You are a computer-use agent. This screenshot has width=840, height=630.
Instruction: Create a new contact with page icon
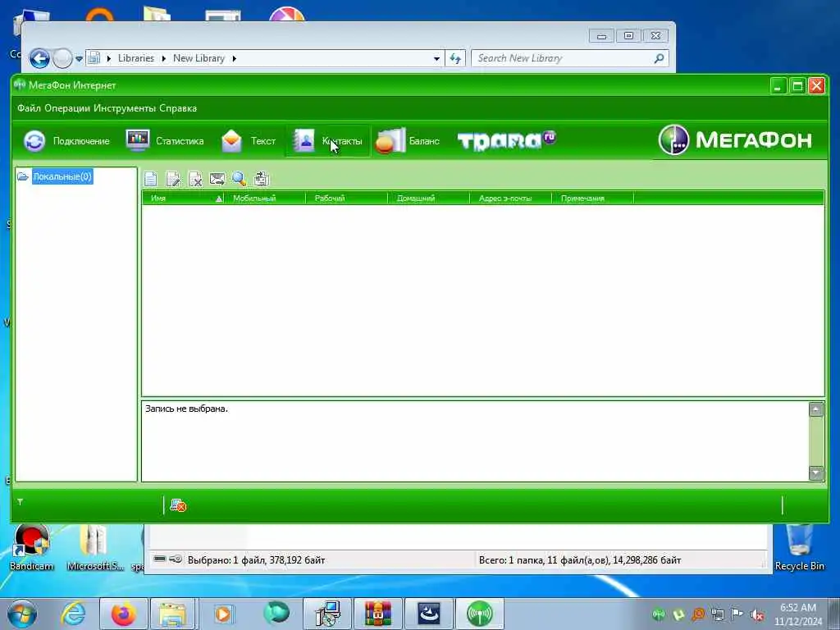point(151,179)
